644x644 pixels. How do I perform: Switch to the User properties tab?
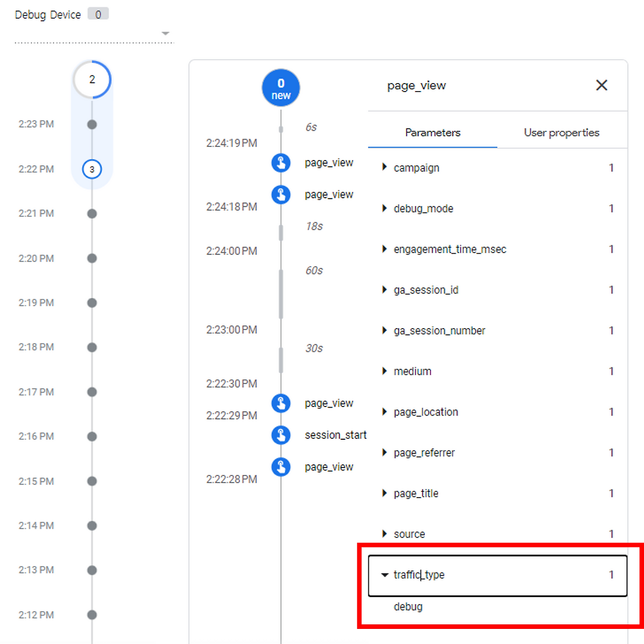(561, 132)
